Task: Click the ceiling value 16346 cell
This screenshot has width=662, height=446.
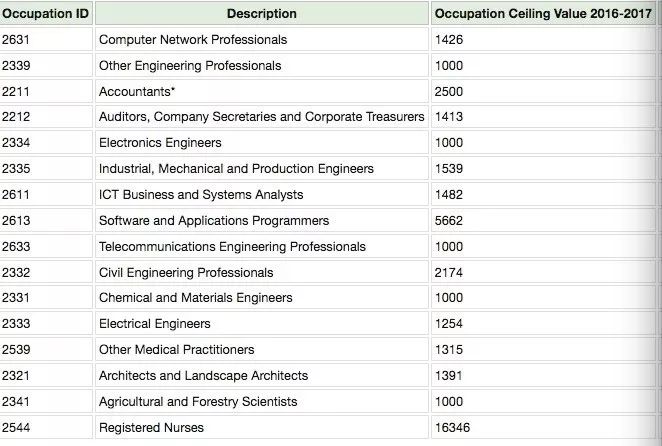Action: (453, 428)
